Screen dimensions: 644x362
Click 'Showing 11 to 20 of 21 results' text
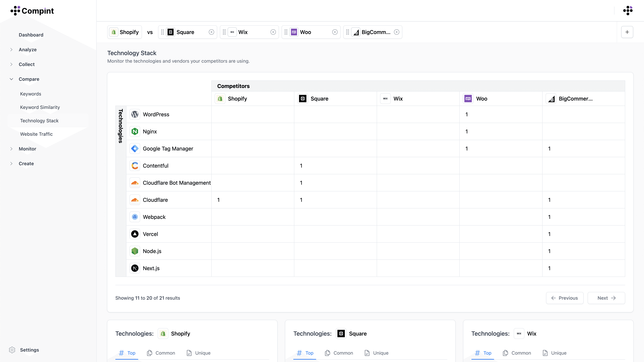pyautogui.click(x=148, y=298)
